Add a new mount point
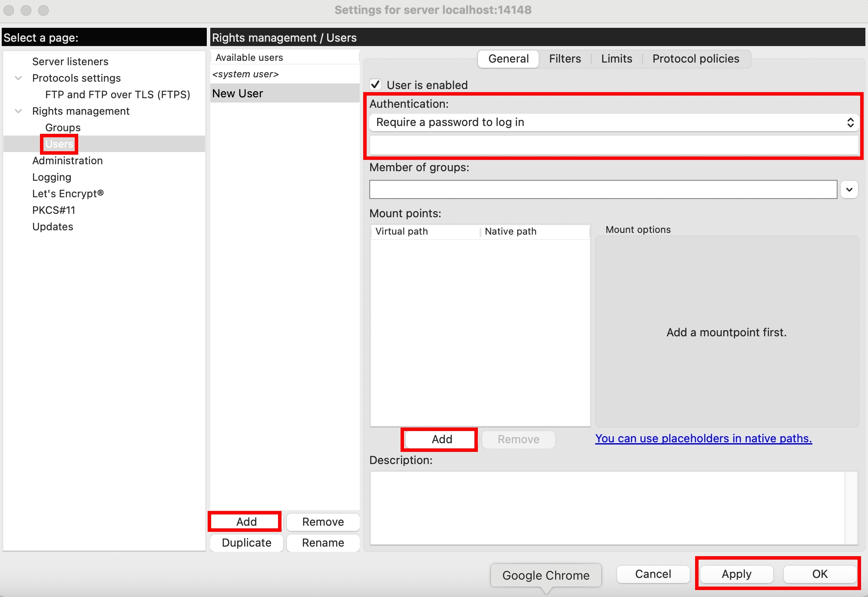Image resolution: width=868 pixels, height=597 pixels. (442, 439)
